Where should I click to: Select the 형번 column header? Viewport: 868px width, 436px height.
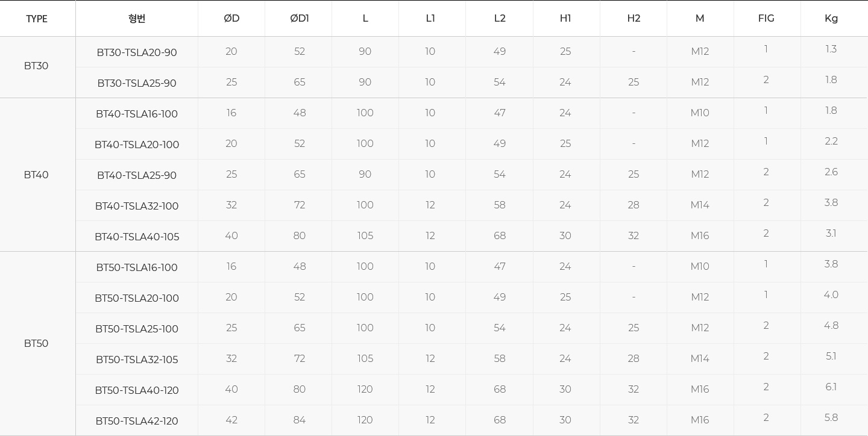point(137,18)
